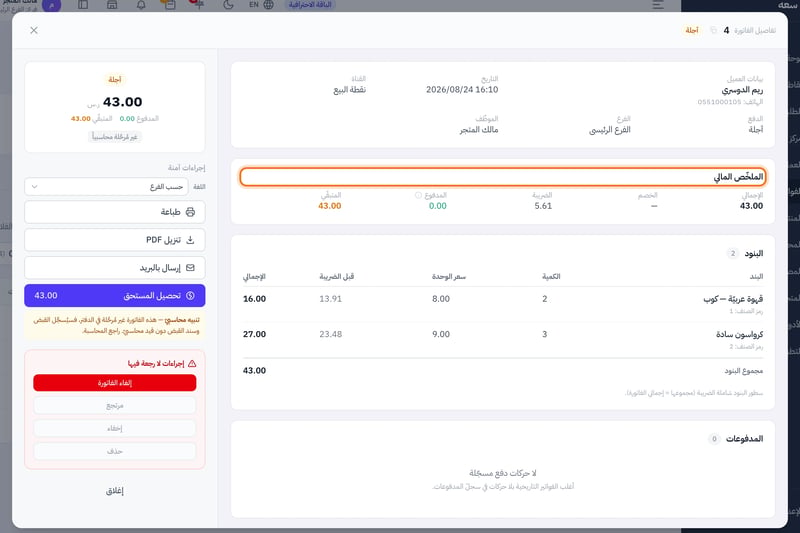Click الباقة الاحترافية plan badge in top bar
Image resolution: width=800 pixels, height=533 pixels.
point(310,5)
